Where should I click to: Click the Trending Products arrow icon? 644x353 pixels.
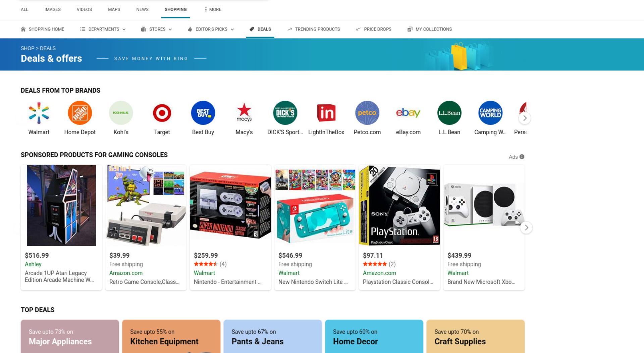(x=290, y=29)
